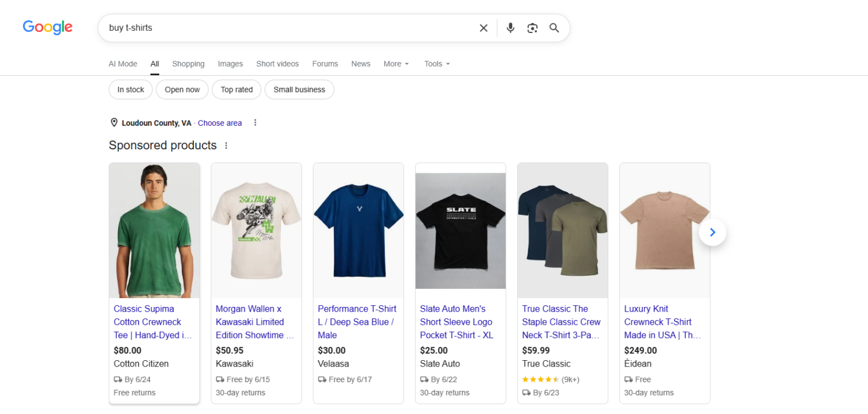Viewport: 868px width, 414px height.
Task: Open Classic Supima Cotton Crewneck Tee link
Action: tap(153, 322)
